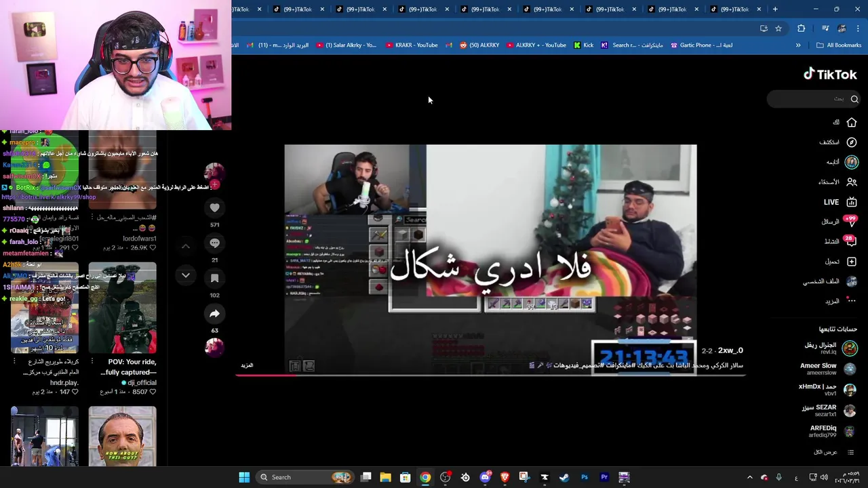Show all followed accounts (عرض الكل)
This screenshot has width=868, height=488.
(834, 452)
